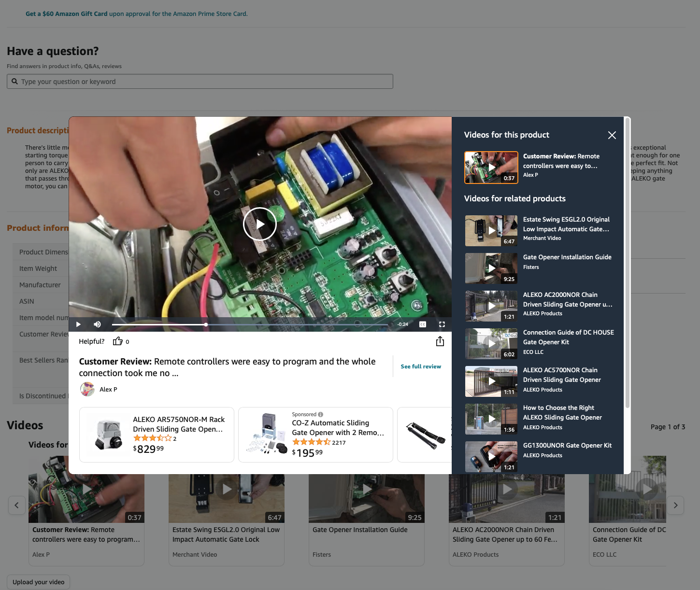This screenshot has height=590, width=700.
Task: Click the thumbs up helpful icon
Action: tap(117, 341)
